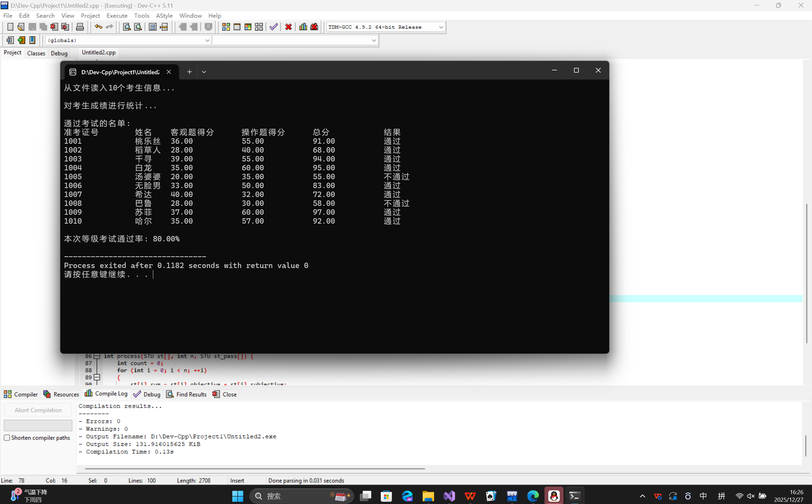Click the Compile & Run icon
The height and width of the screenshot is (504, 812).
click(248, 27)
